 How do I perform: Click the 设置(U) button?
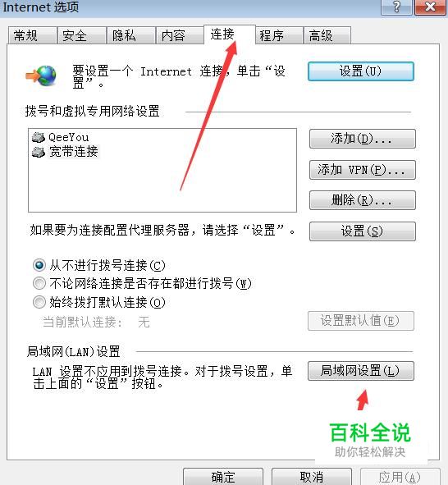(x=361, y=71)
